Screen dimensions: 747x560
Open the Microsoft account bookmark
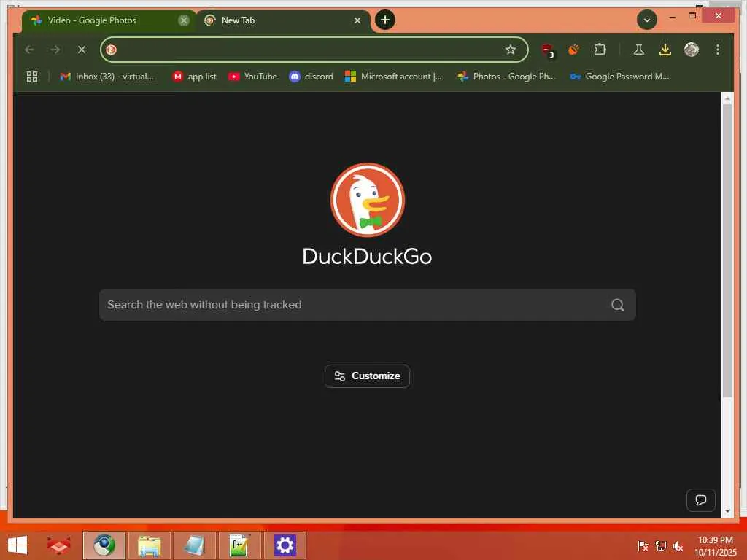393,77
